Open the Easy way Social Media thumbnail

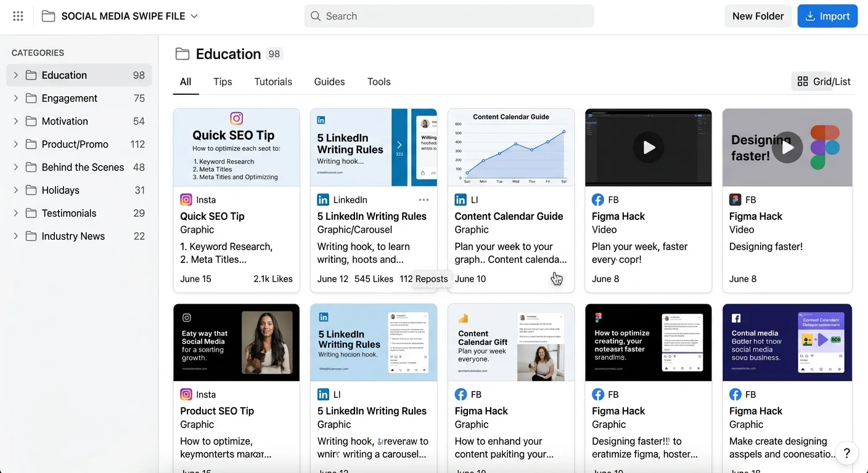tap(237, 342)
